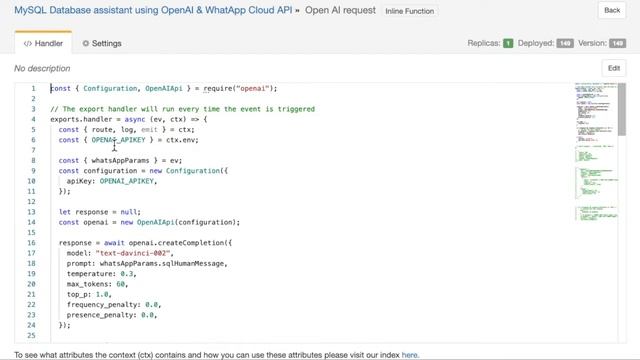Click the comment on line 3
The image size is (640, 360).
[182, 109]
